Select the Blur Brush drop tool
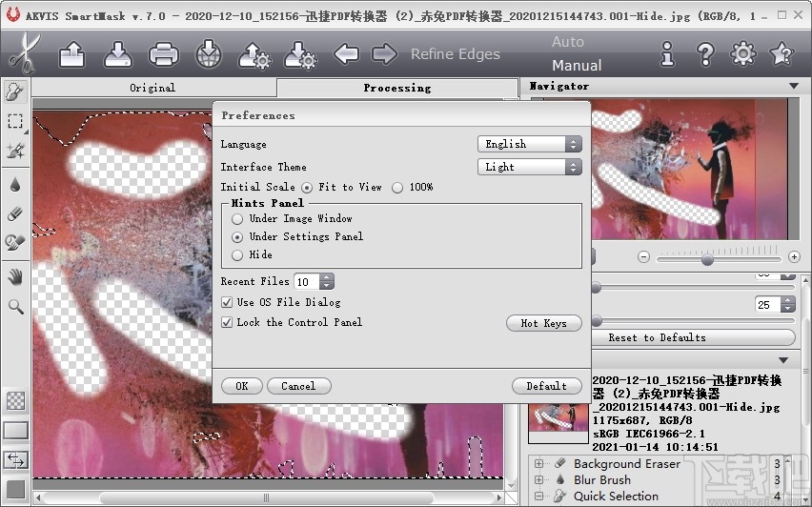 pyautogui.click(x=15, y=185)
